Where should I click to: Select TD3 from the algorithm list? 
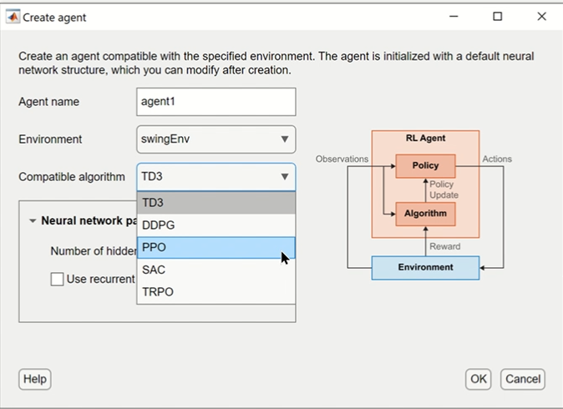point(216,203)
